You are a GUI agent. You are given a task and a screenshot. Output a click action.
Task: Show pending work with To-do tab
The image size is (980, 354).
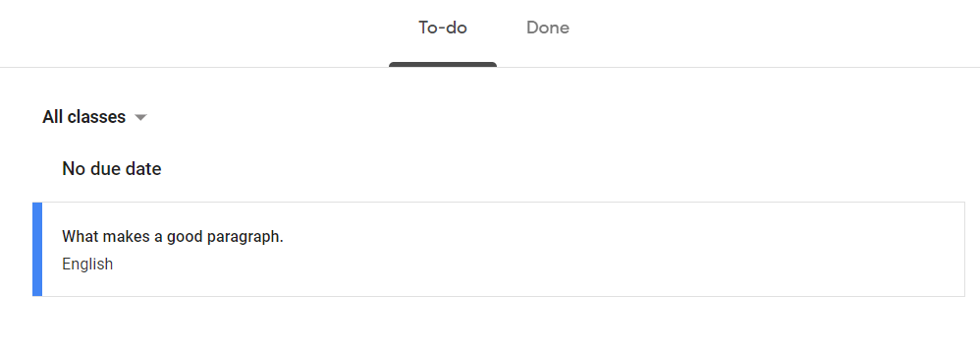(x=443, y=29)
